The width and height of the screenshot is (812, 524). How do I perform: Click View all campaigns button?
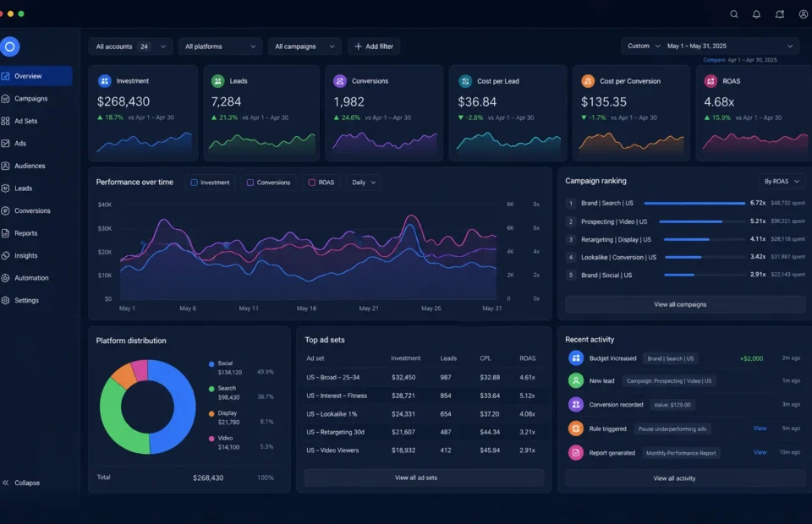pos(684,304)
